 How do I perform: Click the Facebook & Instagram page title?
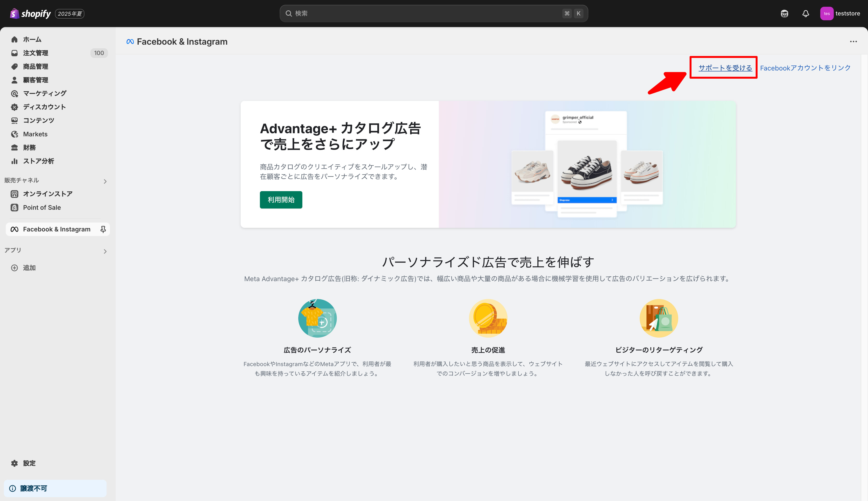(182, 42)
